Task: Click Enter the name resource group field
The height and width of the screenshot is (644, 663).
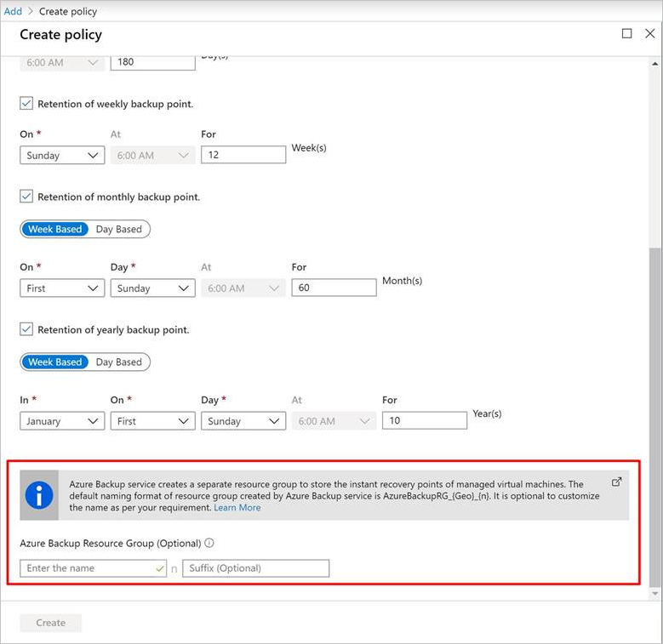Action: [93, 568]
